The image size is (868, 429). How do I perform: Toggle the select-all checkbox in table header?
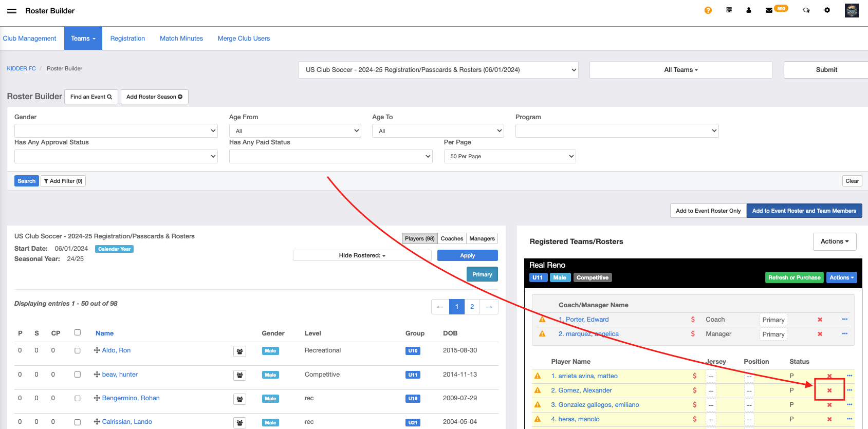(78, 332)
